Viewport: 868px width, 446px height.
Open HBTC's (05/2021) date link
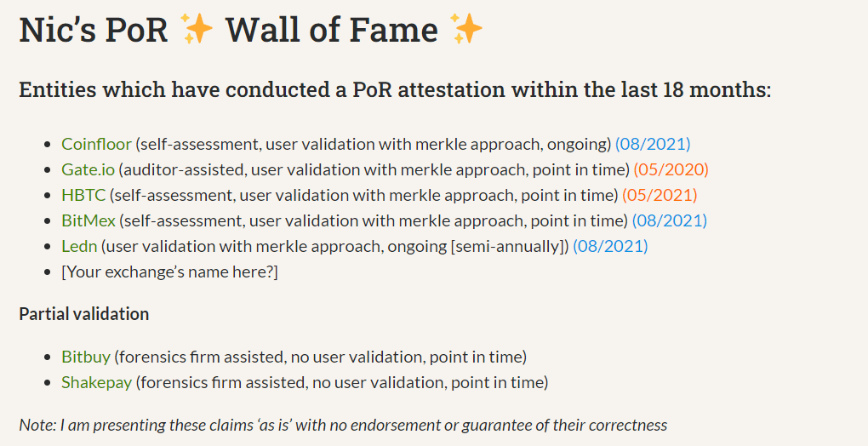(x=660, y=195)
